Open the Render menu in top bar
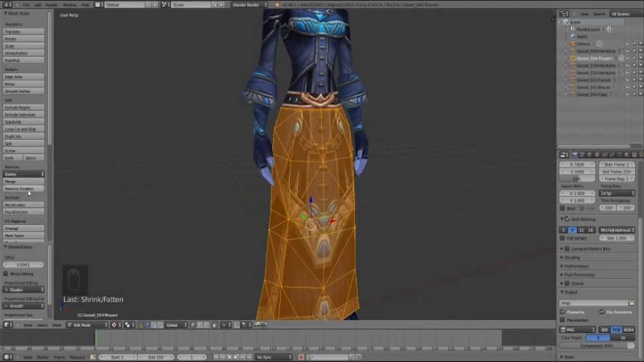This screenshot has height=362, width=644. (x=51, y=5)
